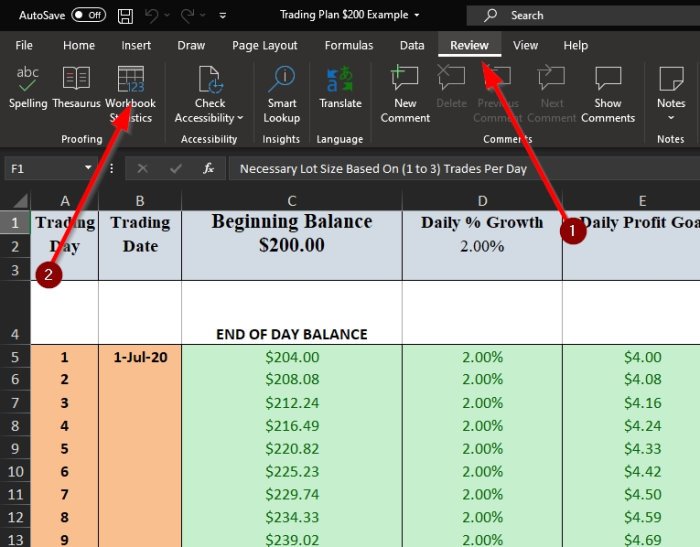The image size is (700, 547).
Task: Select column C header
Action: coord(292,201)
